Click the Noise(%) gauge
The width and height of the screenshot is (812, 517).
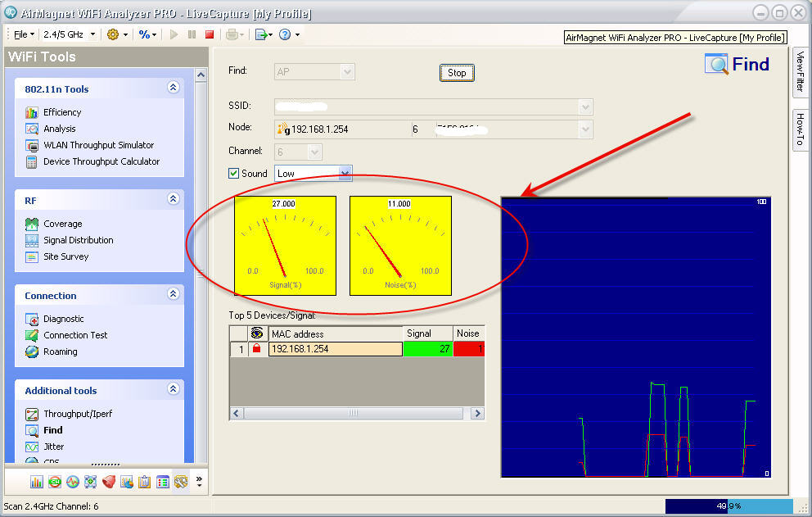pos(400,246)
